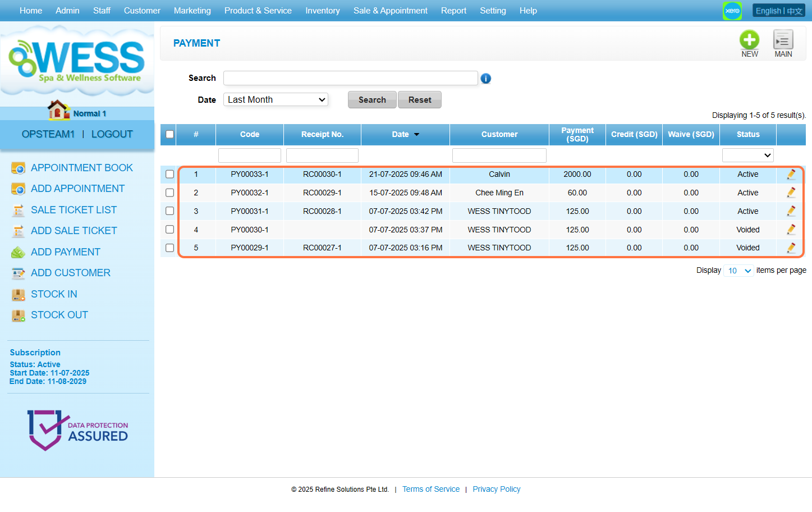
Task: Open Appointment Book from sidebar icon
Action: pyautogui.click(x=19, y=168)
